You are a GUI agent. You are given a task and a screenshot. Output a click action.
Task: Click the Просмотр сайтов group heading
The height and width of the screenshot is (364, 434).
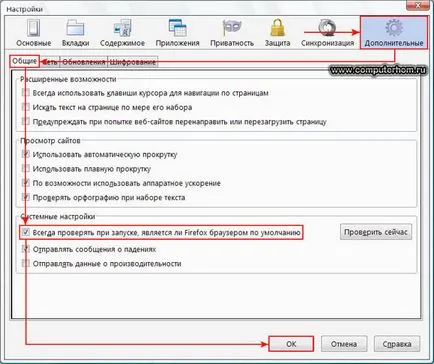click(x=50, y=141)
